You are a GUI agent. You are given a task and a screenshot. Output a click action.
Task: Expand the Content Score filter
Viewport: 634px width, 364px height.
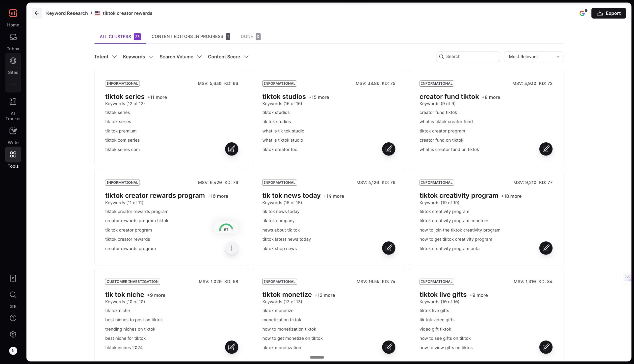pyautogui.click(x=228, y=57)
